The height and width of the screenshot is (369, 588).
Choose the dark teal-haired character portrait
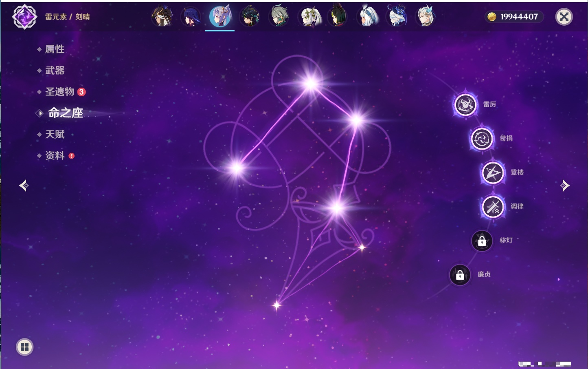tap(250, 17)
